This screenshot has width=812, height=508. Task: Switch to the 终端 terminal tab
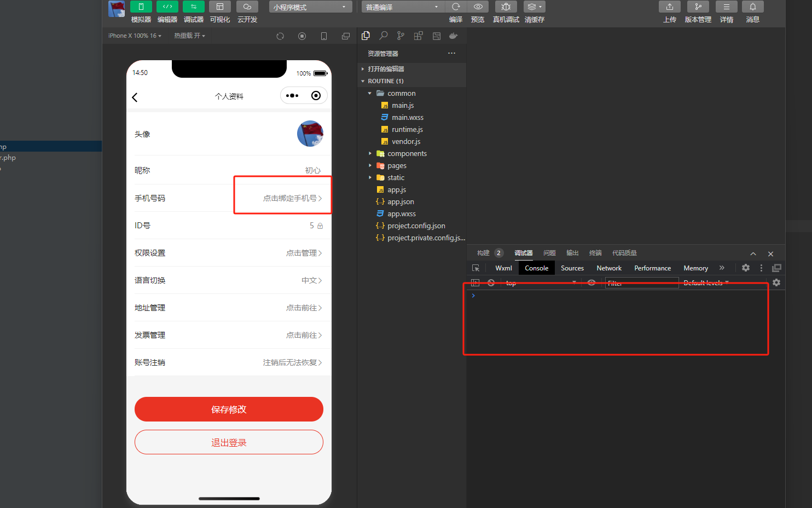click(x=595, y=253)
